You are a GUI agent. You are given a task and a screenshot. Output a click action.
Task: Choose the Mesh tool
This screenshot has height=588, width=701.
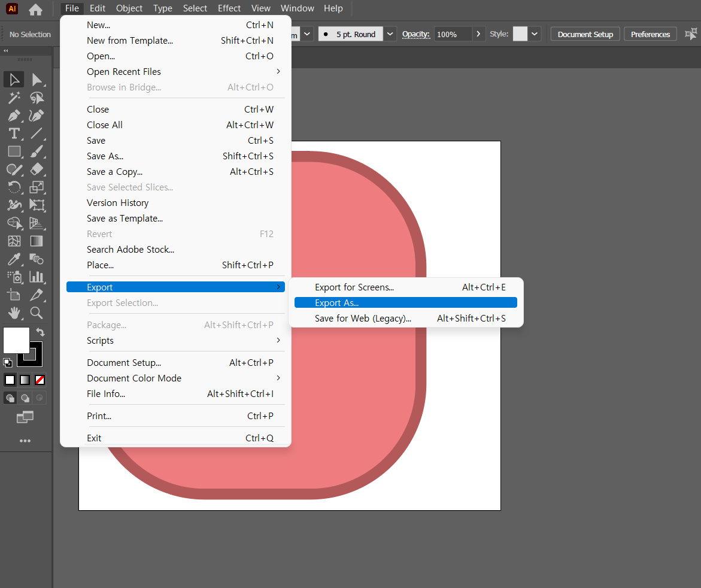tap(14, 241)
